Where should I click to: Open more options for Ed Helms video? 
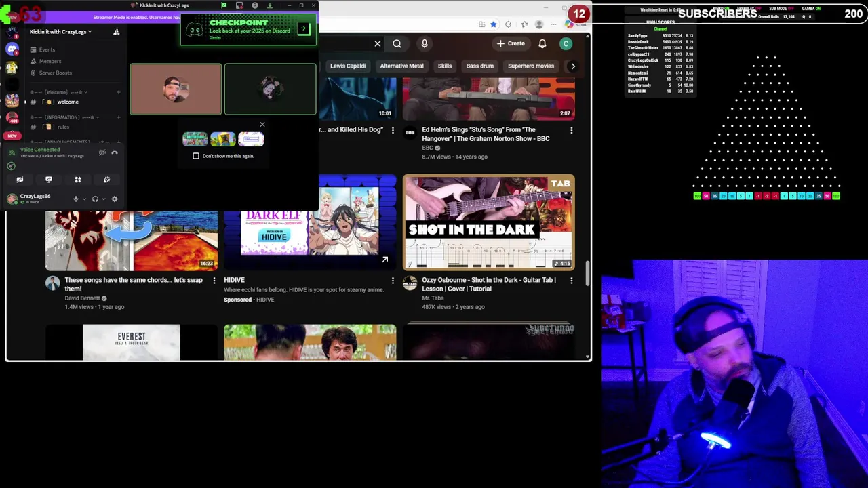pos(571,129)
